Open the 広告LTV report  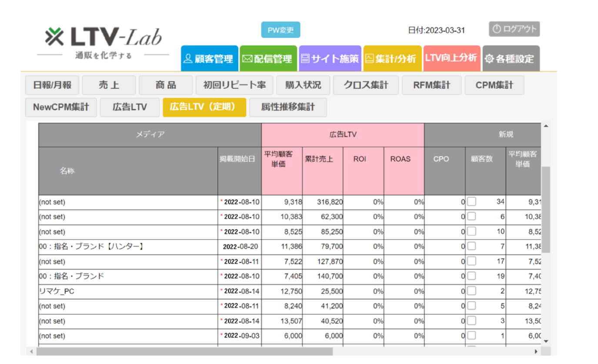coord(130,107)
